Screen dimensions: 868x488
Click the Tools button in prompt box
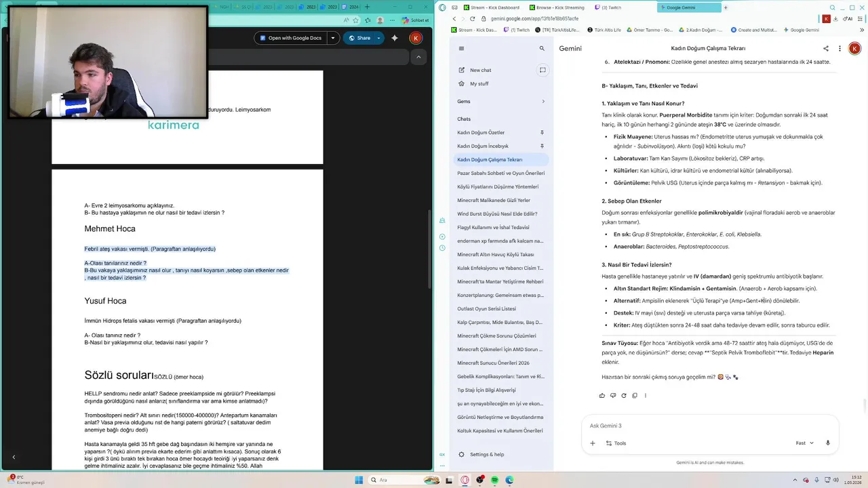[616, 443]
